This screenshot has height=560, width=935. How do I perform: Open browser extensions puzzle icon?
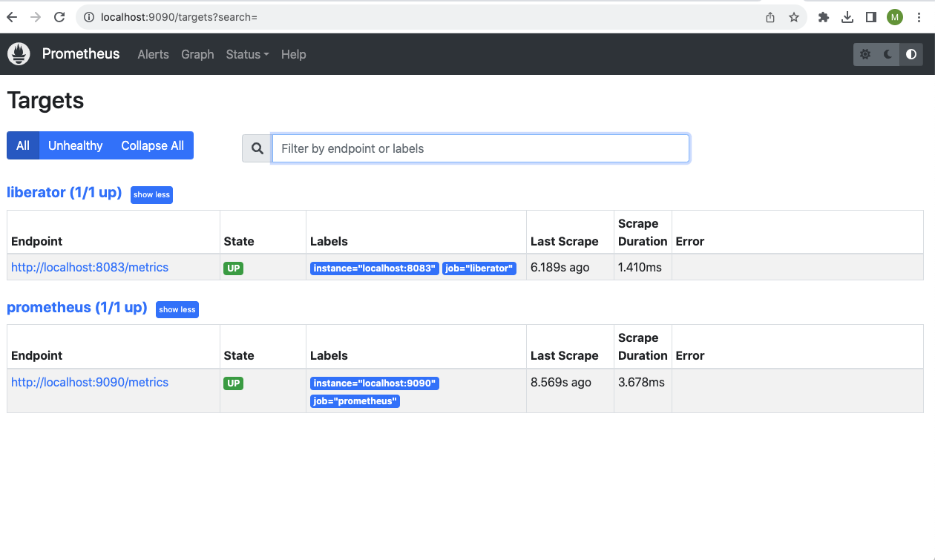pos(824,17)
